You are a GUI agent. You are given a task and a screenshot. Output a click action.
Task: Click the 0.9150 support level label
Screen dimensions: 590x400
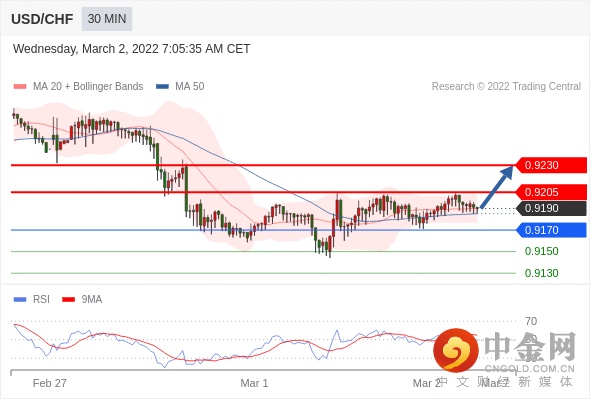point(541,251)
